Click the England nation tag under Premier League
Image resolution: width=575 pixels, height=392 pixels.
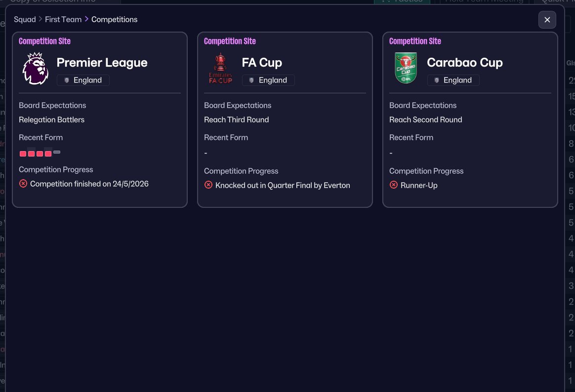tap(83, 80)
